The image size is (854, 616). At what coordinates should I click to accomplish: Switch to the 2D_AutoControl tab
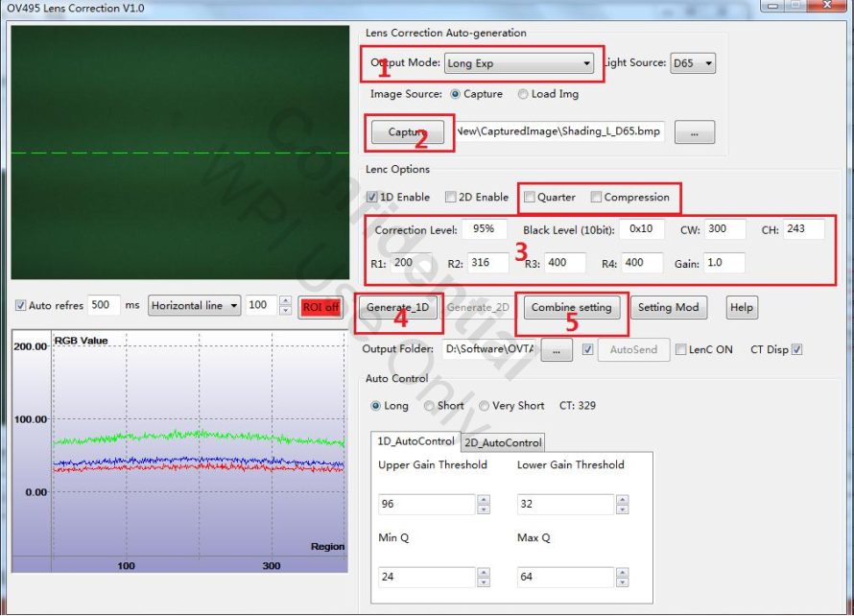(503, 442)
